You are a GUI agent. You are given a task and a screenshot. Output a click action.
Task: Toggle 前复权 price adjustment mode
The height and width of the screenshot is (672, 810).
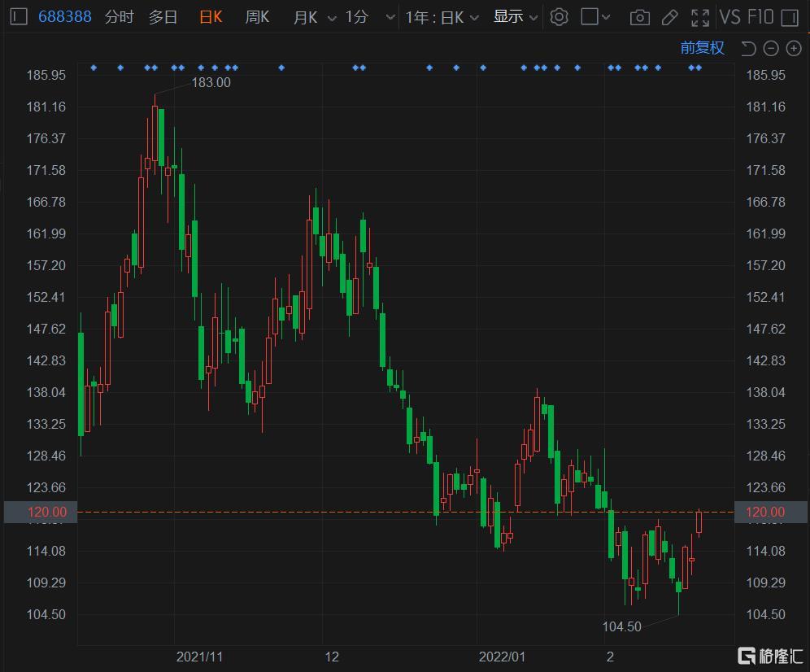(x=702, y=48)
